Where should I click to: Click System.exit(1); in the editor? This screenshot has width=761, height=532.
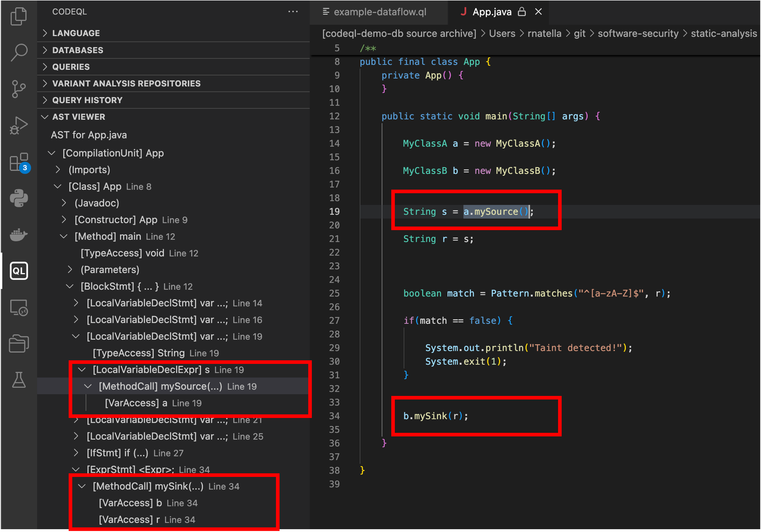pos(466,361)
